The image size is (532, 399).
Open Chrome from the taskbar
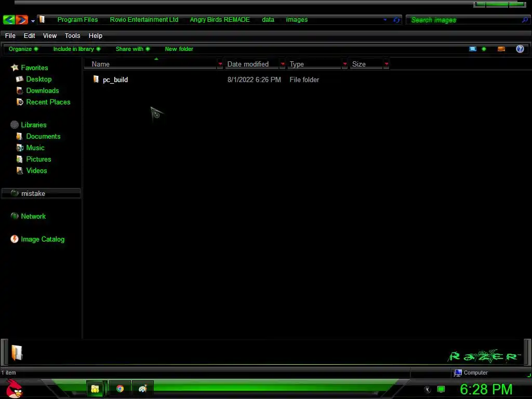[x=120, y=389]
